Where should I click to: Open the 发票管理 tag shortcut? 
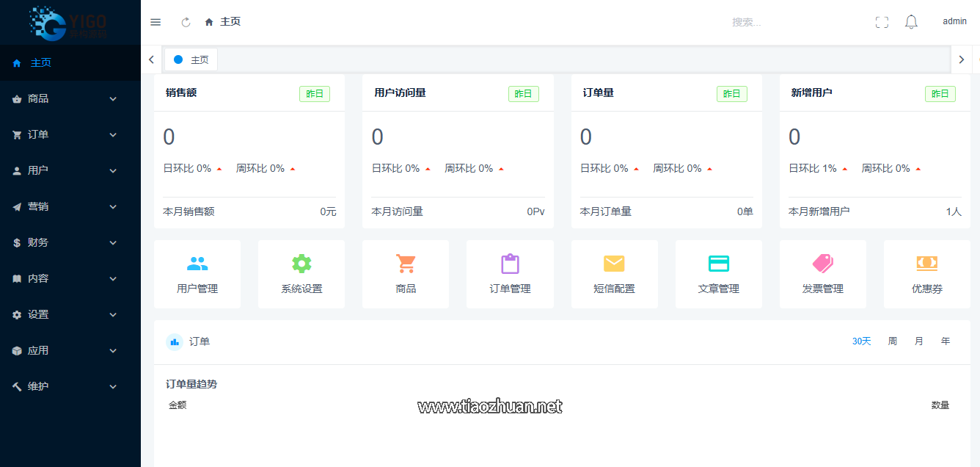(822, 274)
